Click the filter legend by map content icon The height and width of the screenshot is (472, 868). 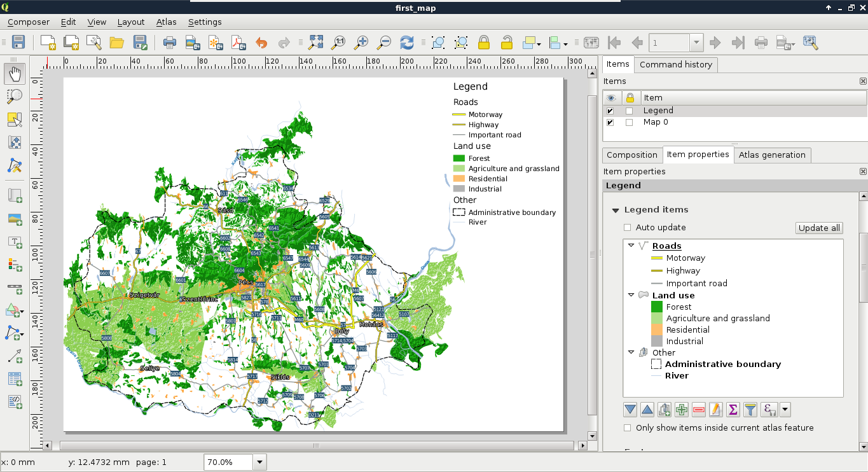(750, 410)
